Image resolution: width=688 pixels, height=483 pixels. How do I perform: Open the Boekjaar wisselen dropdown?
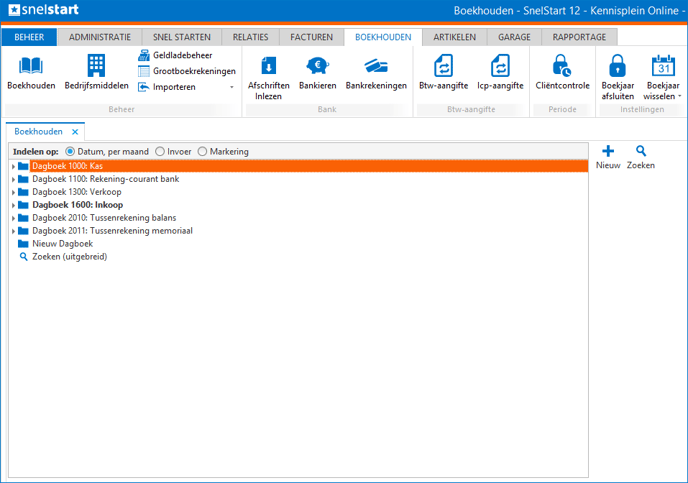[662, 76]
